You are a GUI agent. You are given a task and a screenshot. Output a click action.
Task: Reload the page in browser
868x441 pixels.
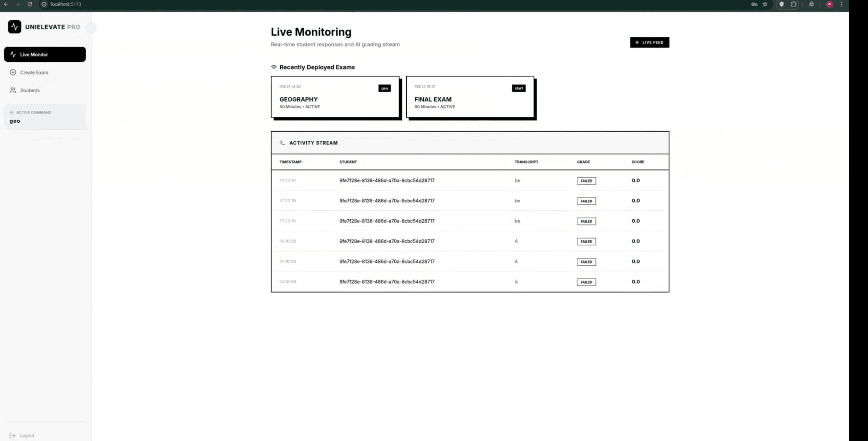[30, 4]
